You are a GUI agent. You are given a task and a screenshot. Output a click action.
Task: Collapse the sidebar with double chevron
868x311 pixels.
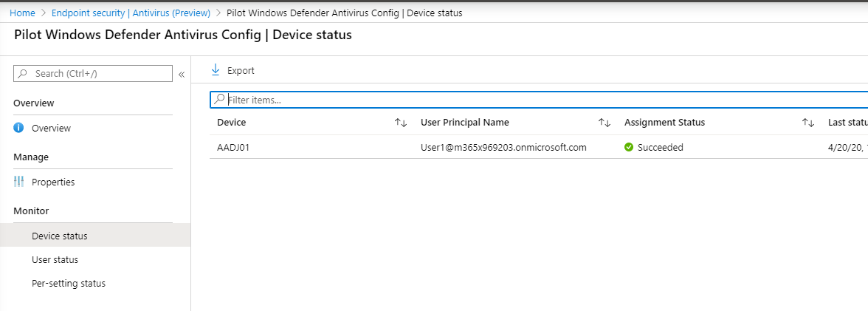182,74
